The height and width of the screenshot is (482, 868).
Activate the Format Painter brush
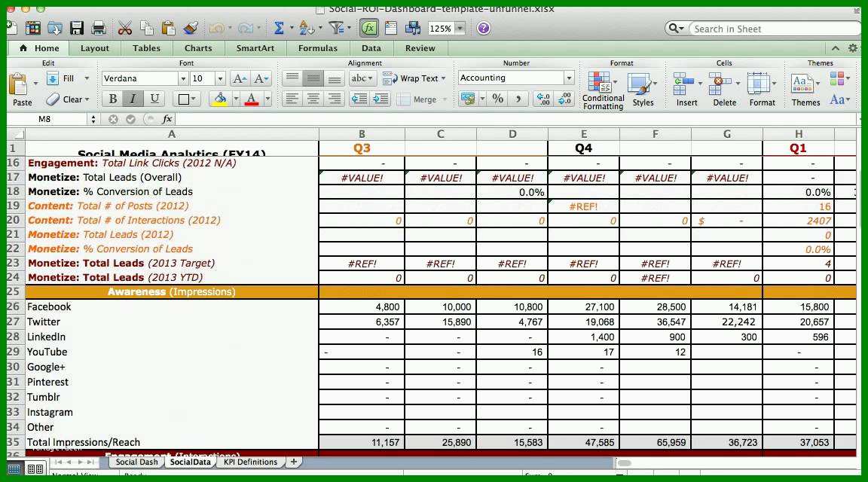(x=191, y=28)
